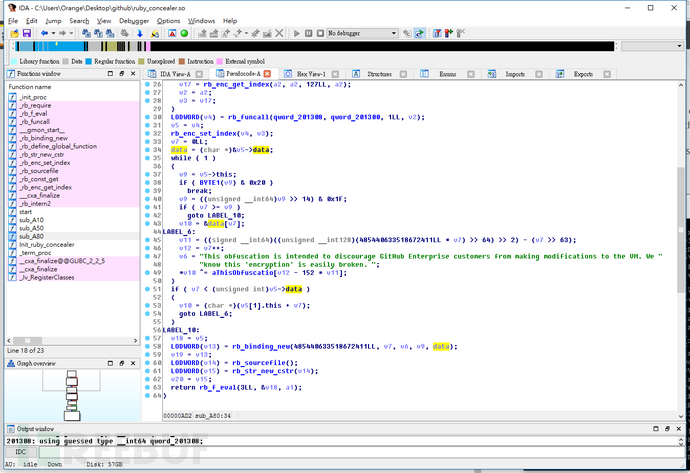This screenshot has height=473, width=690.
Task: Open the Search menu
Action: [79, 21]
